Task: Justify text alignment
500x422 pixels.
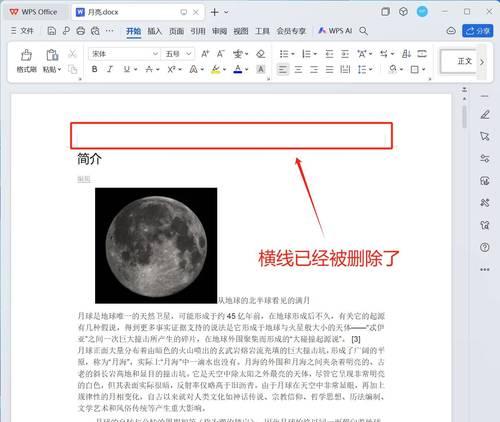Action: click(329, 69)
